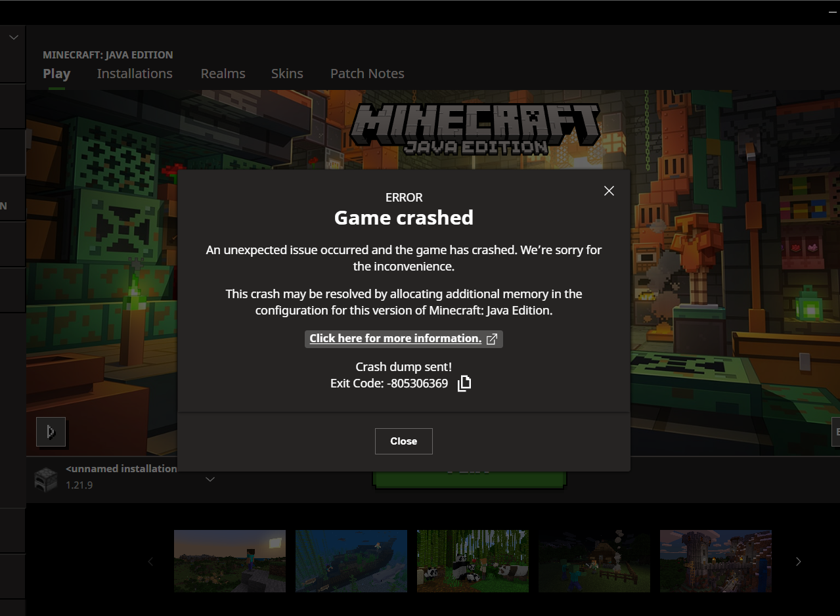Open the night campfire thumbnail
This screenshot has width=840, height=616.
(x=594, y=561)
